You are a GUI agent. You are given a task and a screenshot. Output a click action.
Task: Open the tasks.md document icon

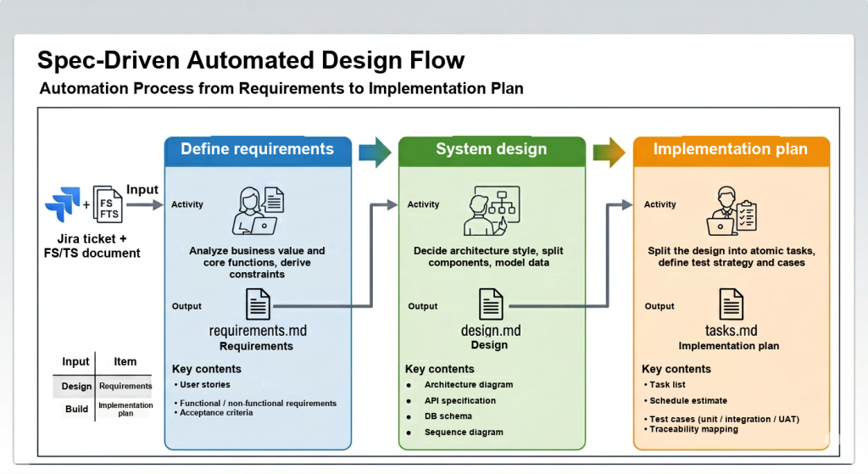click(732, 304)
